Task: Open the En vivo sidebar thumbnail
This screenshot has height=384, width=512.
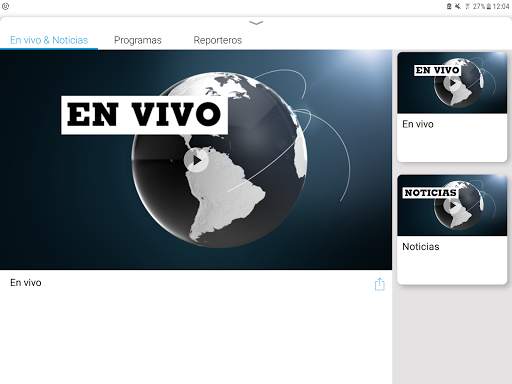Action: click(x=452, y=83)
